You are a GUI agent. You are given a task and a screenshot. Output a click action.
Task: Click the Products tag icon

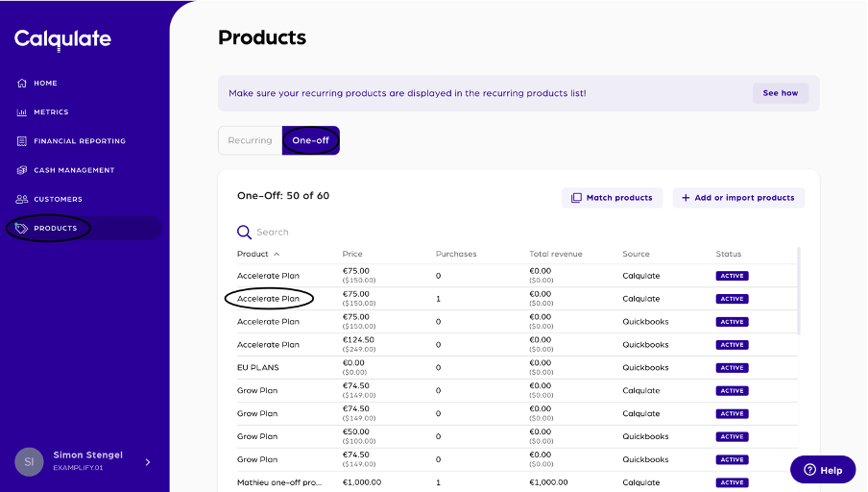pyautogui.click(x=22, y=228)
